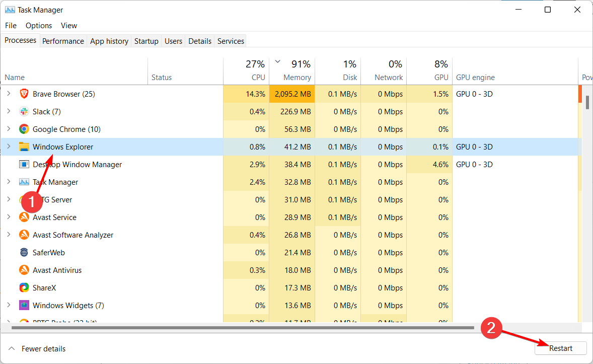Image resolution: width=593 pixels, height=364 pixels.
Task: Click the Avast Antivirus icon
Action: coord(24,270)
